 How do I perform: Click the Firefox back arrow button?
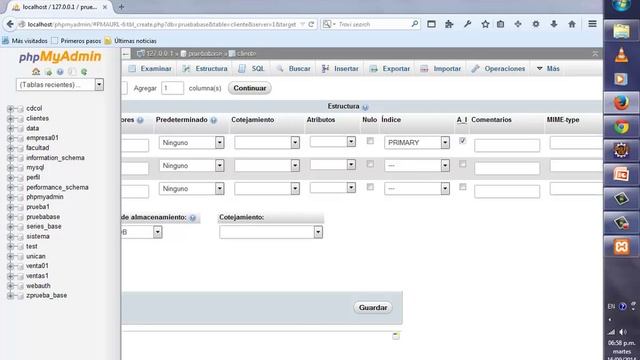[x=10, y=24]
